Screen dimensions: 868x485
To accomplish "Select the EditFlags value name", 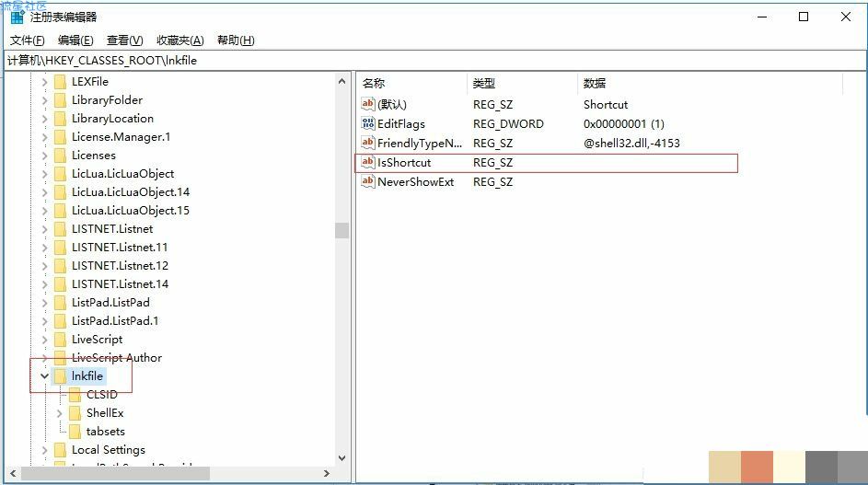I will point(401,123).
